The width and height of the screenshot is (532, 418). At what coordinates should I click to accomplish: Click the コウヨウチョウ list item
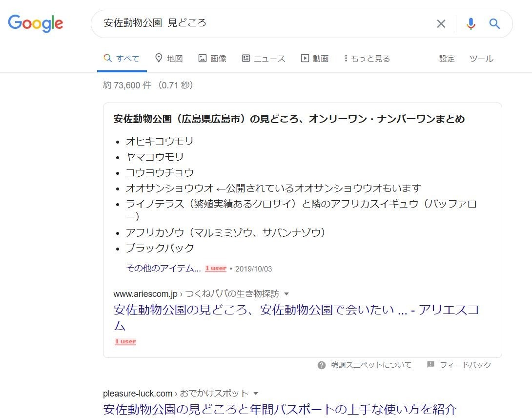[x=160, y=172]
